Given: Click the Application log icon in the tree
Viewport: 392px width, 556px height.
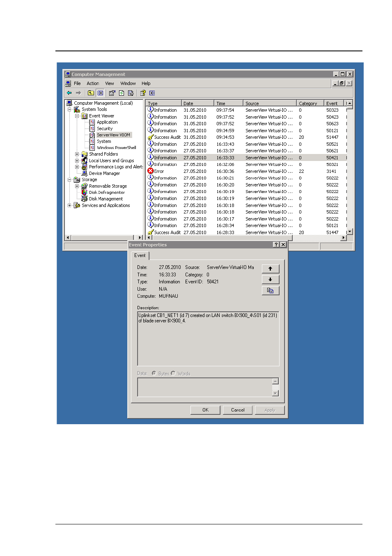Looking at the screenshot, I should pyautogui.click(x=92, y=122).
